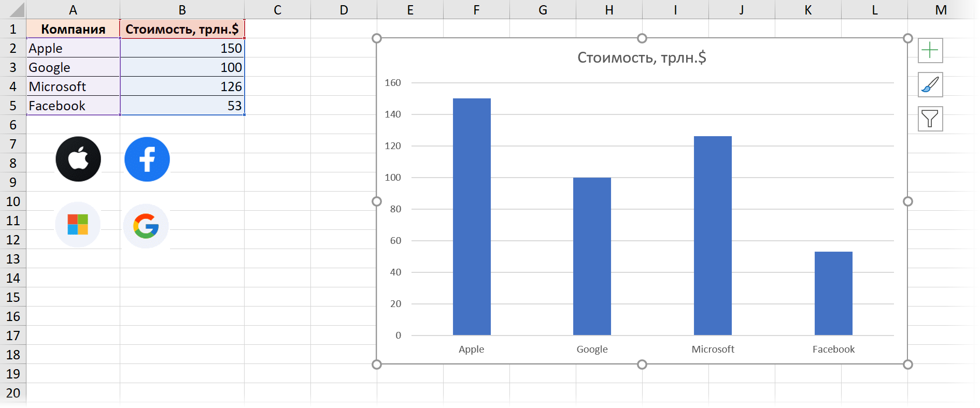Select the Apple bar in chart

(472, 216)
